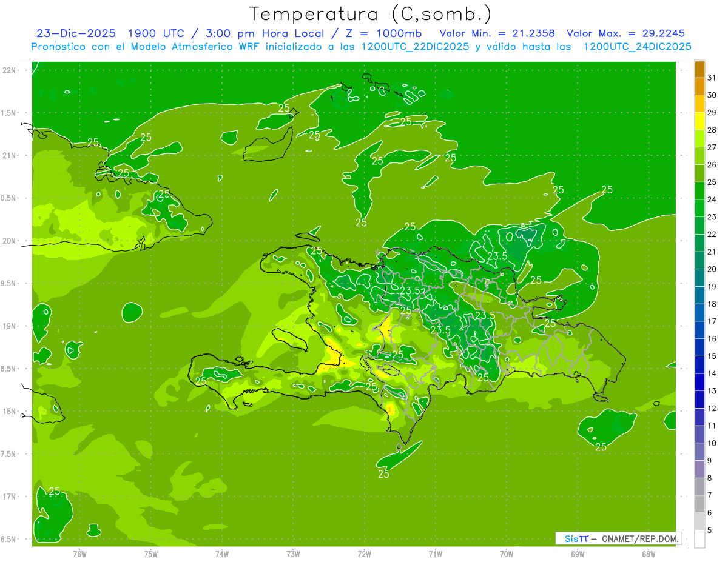The image size is (728, 562).
Task: Click the '73W' longitude label
Action: coord(293,554)
